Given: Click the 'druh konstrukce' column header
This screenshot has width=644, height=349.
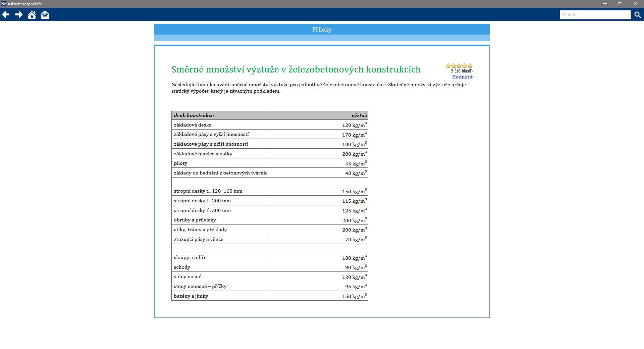Looking at the screenshot, I should coord(194,115).
